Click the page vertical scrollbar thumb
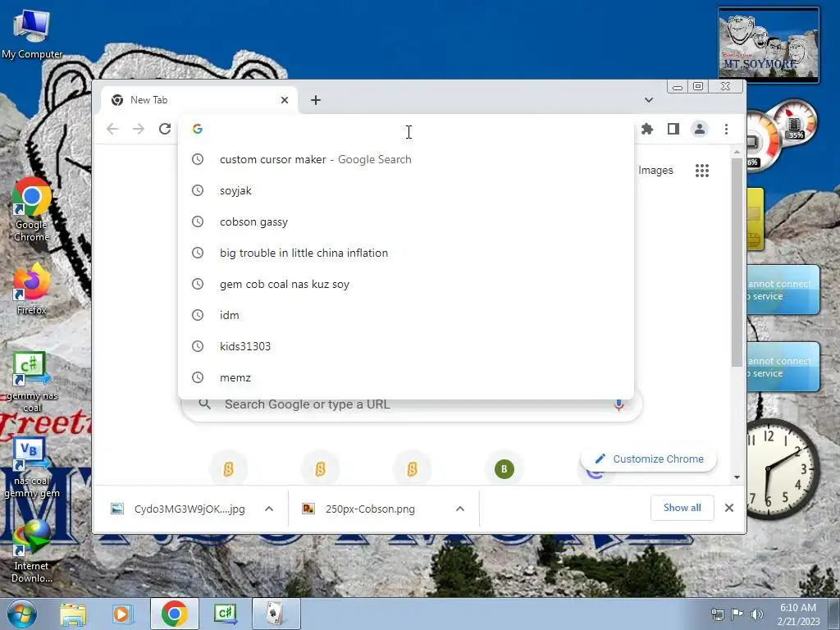This screenshot has width=840, height=630. click(737, 262)
